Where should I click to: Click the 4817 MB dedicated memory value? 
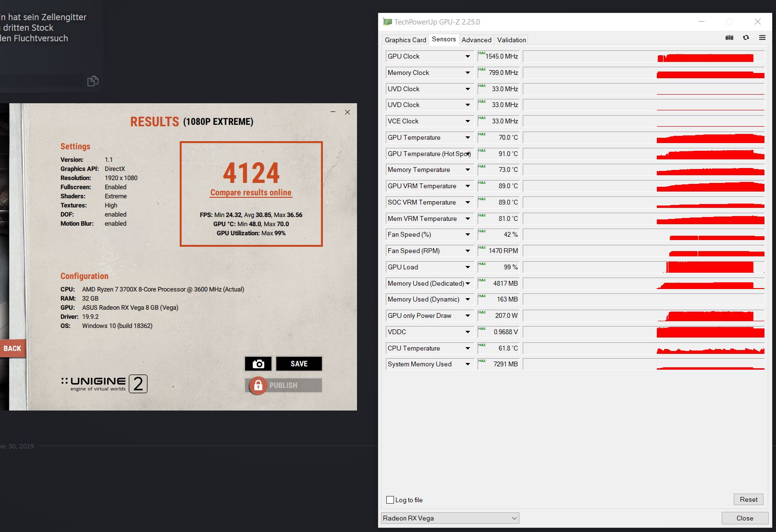505,283
